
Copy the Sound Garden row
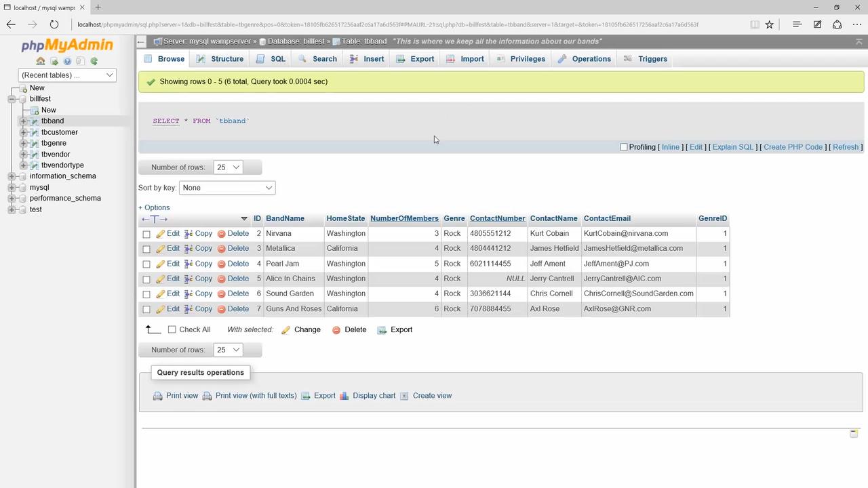[198, 293]
